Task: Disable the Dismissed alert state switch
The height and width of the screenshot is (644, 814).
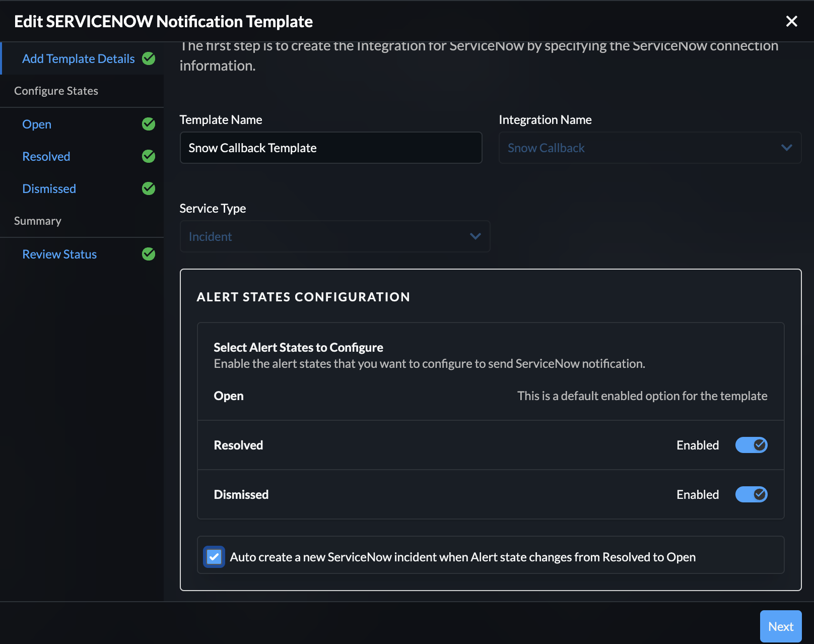Action: 751,494
